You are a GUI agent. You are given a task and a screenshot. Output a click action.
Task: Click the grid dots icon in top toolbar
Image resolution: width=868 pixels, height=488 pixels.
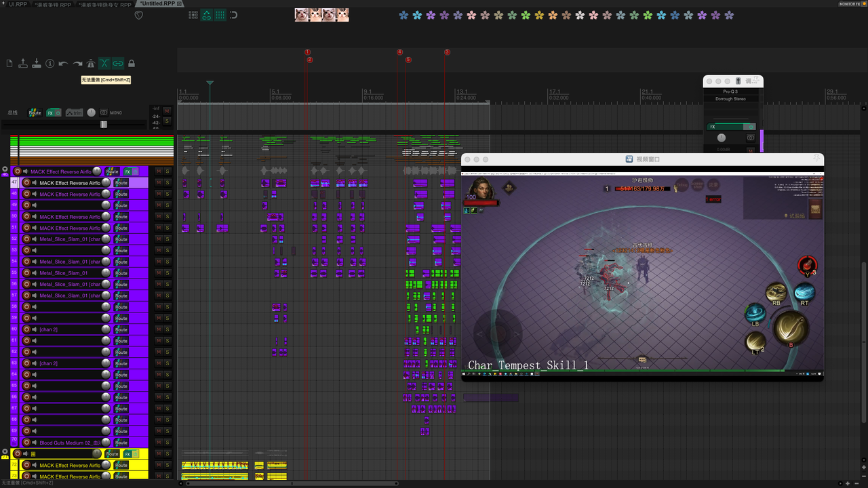(193, 15)
